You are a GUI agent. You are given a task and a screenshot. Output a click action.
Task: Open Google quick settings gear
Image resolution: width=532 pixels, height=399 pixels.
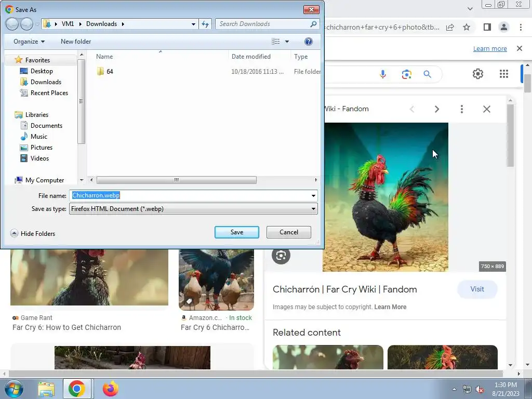(x=478, y=74)
